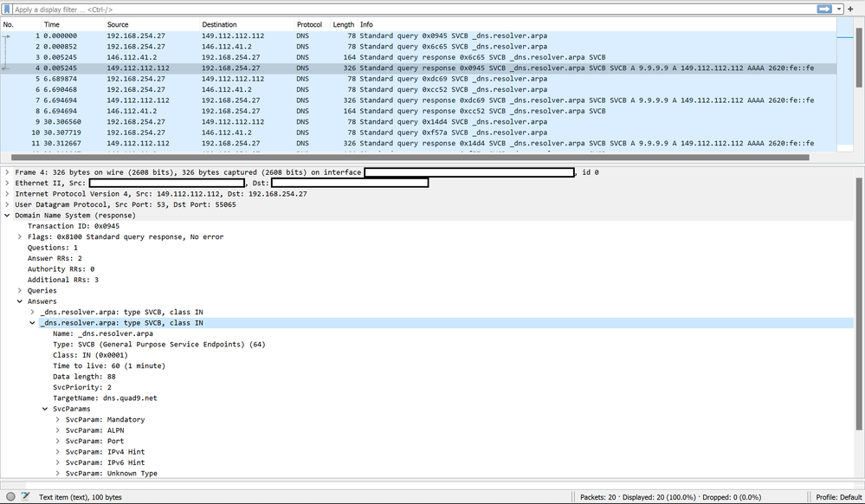Collapse the SvcParams node
865x504 pixels.
click(x=45, y=409)
